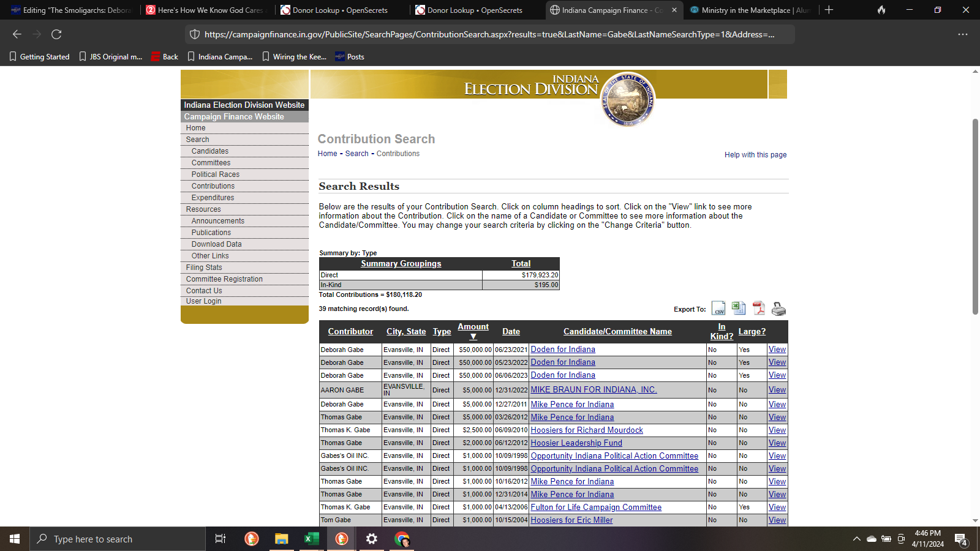Open Getting Started bookmark
The image size is (980, 551).
click(x=39, y=57)
